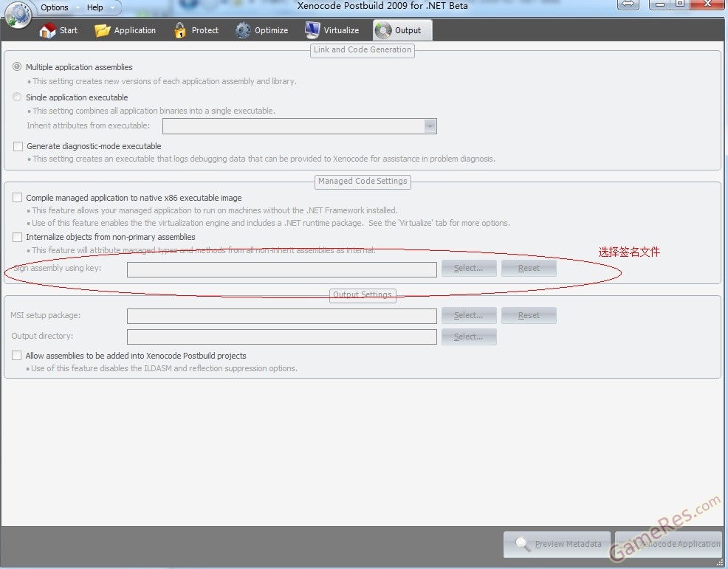Click the Protect tab padlock icon
The width and height of the screenshot is (728, 569).
tap(180, 30)
